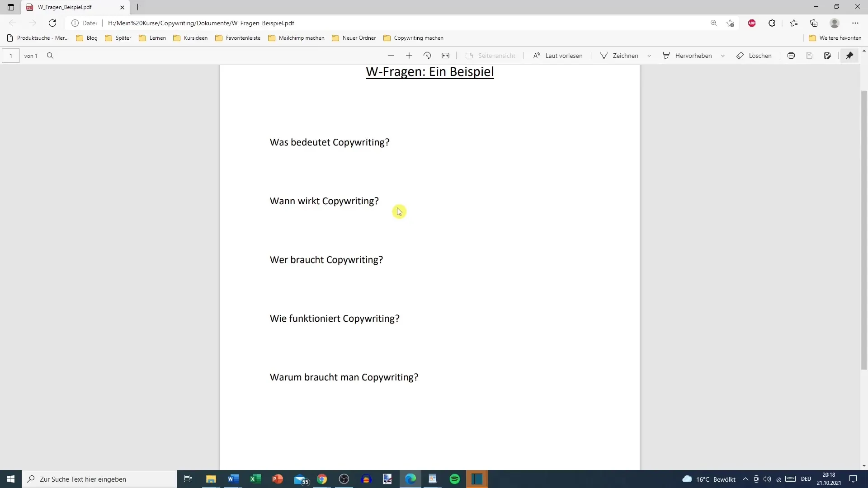The image size is (868, 488).
Task: Open the notification center
Action: 853,479
